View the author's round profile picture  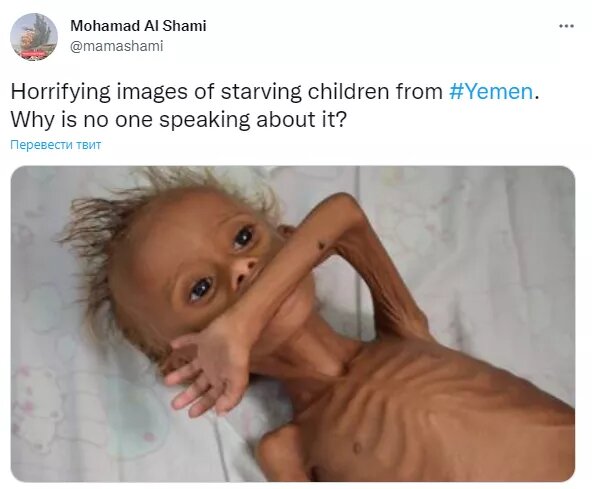[x=34, y=37]
